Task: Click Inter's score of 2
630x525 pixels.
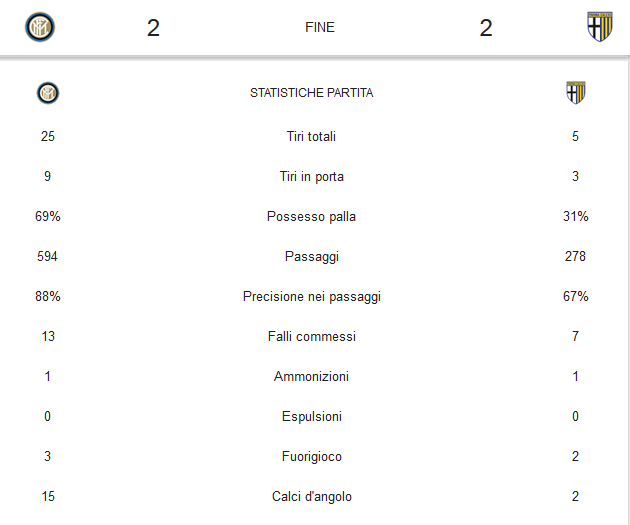Action: (153, 28)
